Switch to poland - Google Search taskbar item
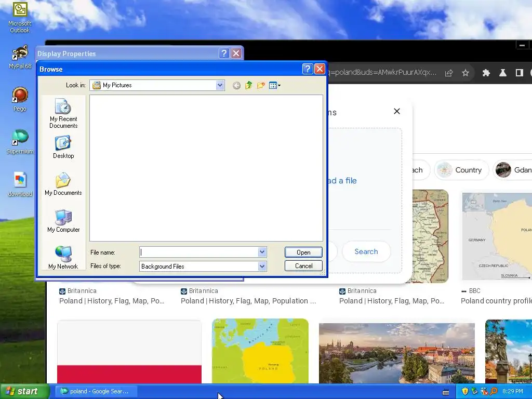This screenshot has width=532, height=399. [95, 391]
